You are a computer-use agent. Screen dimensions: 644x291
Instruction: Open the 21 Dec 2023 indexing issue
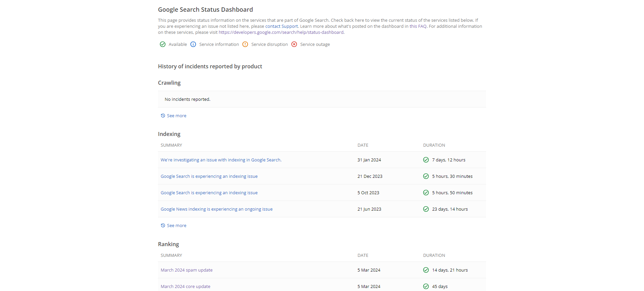(209, 176)
